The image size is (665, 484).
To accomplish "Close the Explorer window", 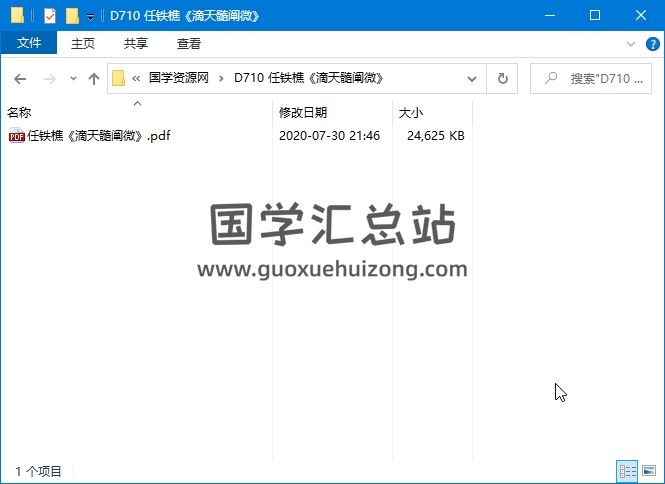I will point(641,15).
